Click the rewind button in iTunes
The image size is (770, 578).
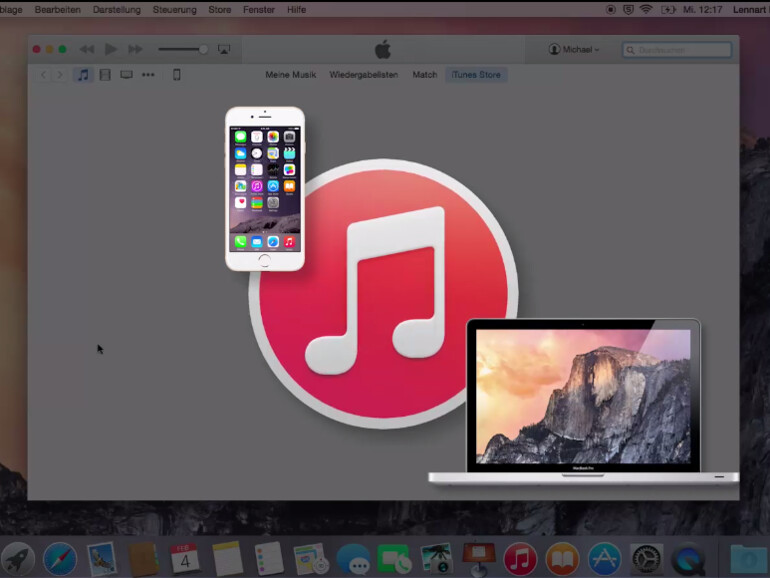click(x=87, y=49)
